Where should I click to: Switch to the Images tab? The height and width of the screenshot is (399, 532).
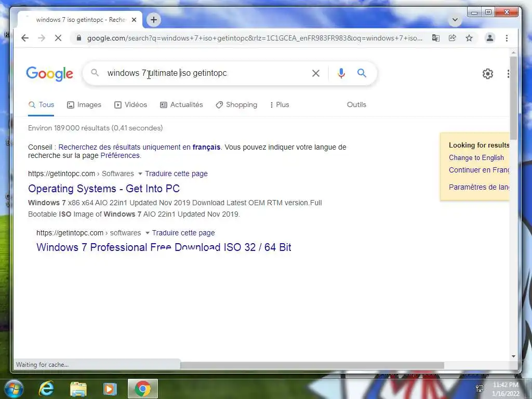coord(84,105)
